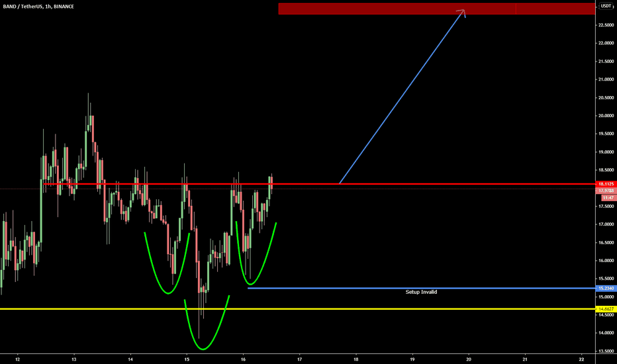Click date 16 on time axis

point(243,359)
